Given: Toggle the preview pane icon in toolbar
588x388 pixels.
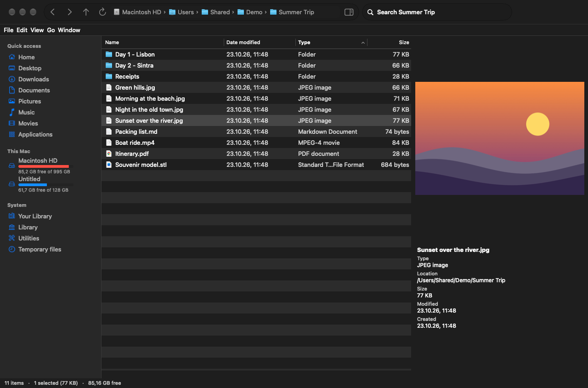Looking at the screenshot, I should (x=349, y=12).
